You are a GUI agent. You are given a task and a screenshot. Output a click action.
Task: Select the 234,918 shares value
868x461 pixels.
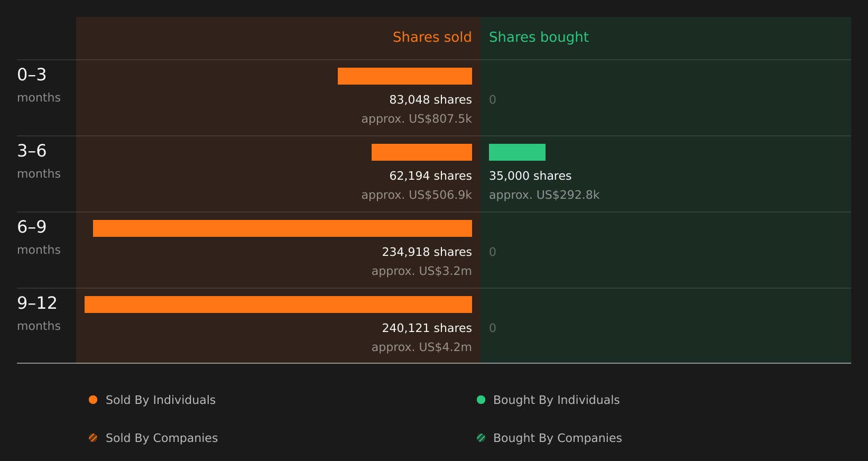pos(427,252)
